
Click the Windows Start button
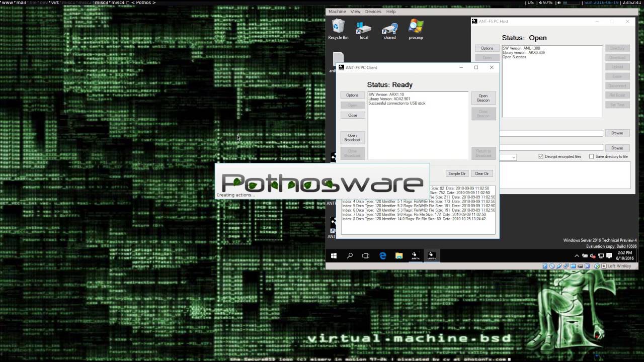coord(334,256)
